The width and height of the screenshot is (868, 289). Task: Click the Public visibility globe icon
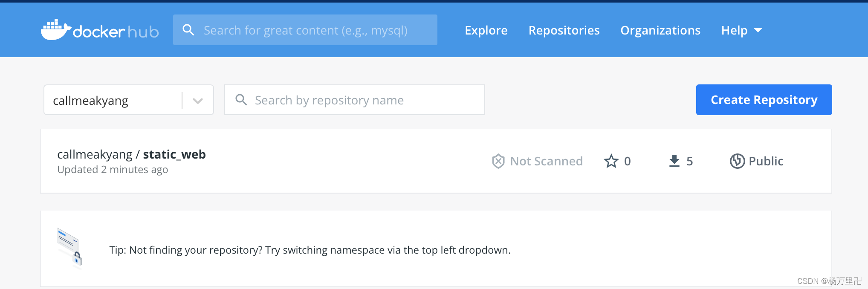[x=737, y=161]
